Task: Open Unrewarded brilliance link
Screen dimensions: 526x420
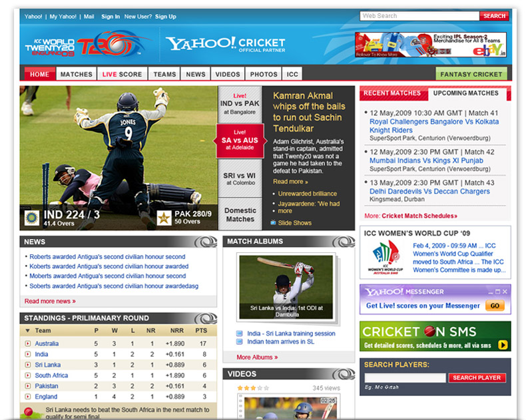Action: (308, 194)
